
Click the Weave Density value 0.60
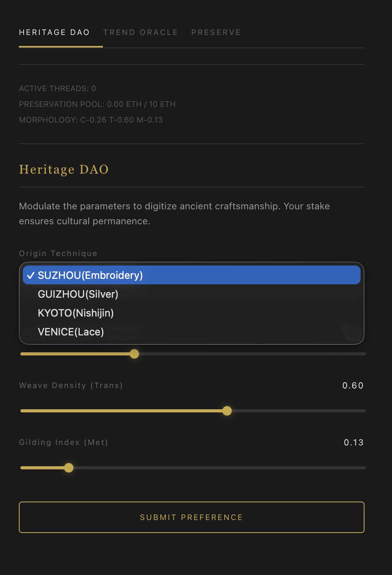(353, 386)
